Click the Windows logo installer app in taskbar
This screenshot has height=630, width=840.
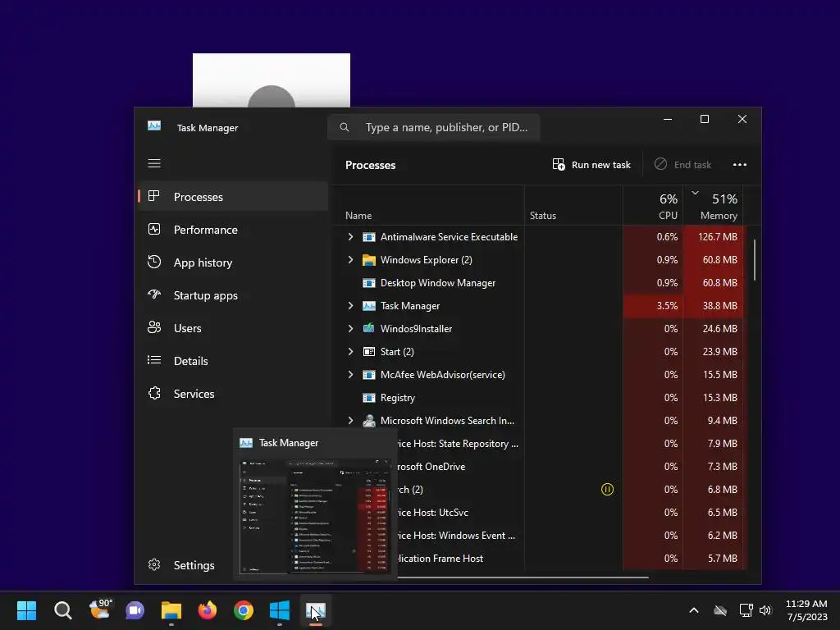(x=280, y=610)
